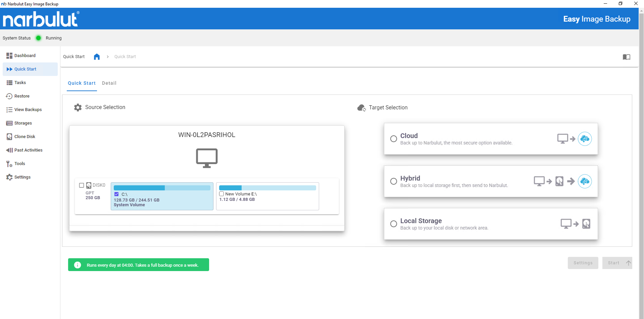This screenshot has height=319, width=644.
Task: Select the Hybrid target radio button
Action: click(393, 181)
